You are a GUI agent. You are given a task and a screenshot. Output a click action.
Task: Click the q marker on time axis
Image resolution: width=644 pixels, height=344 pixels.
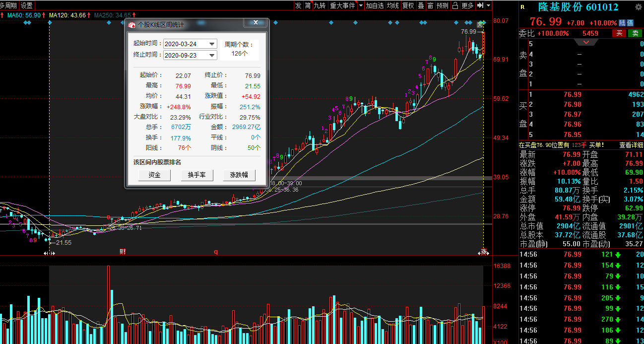coord(216,252)
